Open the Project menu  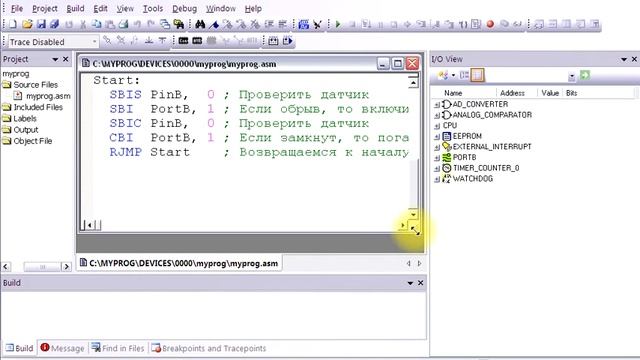click(x=44, y=8)
